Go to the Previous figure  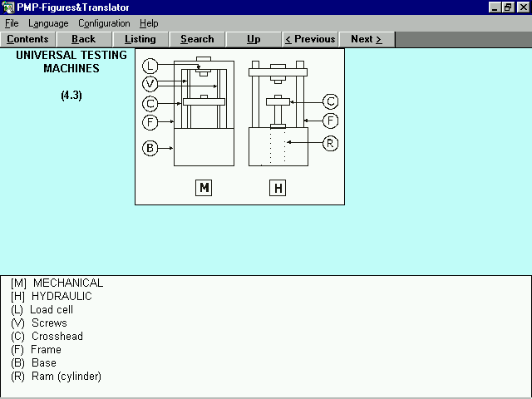pyautogui.click(x=310, y=39)
